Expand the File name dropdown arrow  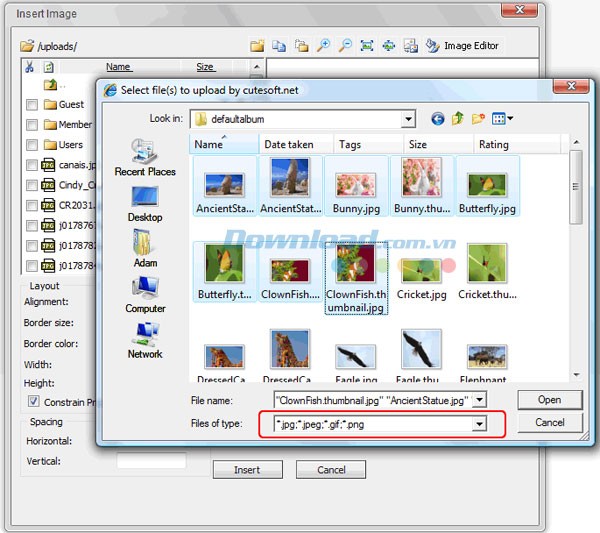tap(479, 401)
